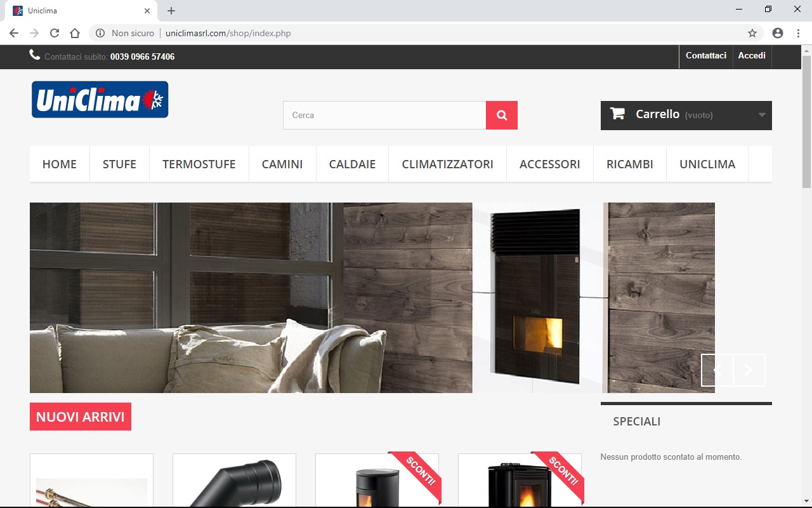The image size is (812, 508).
Task: Click 'Nessun prodotto scontato al momento' text
Action: tap(671, 457)
